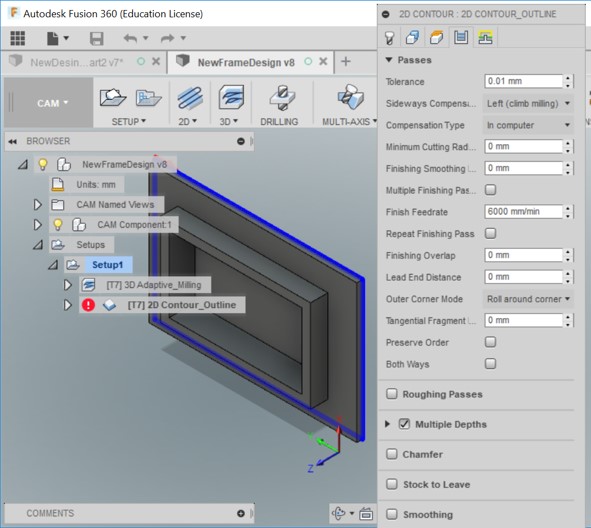591x528 pixels.
Task: Expand the Comments panel plus icon
Action: (x=241, y=513)
